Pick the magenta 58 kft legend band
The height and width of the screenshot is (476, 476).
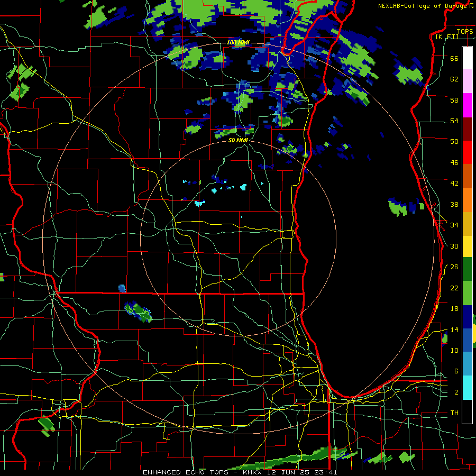tap(467, 105)
